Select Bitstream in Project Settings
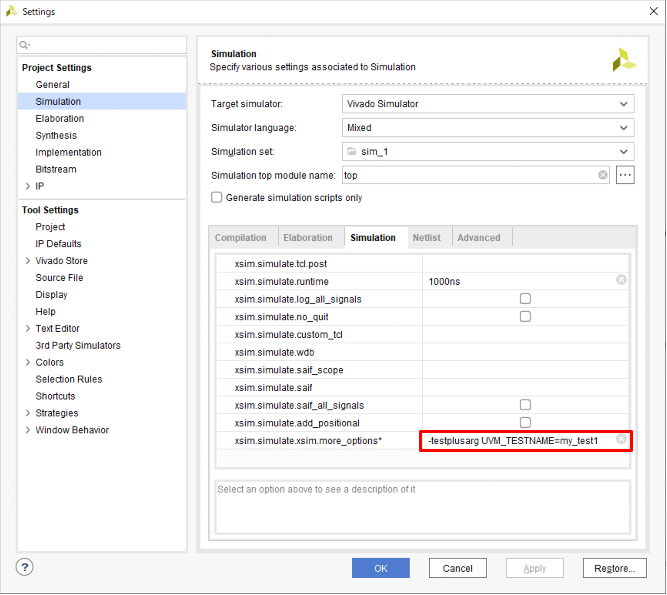 coord(56,169)
